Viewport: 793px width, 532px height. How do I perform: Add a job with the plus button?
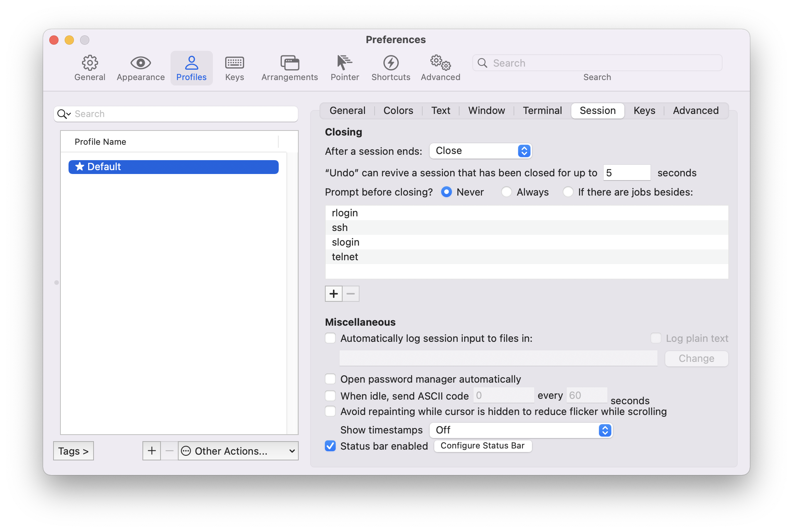tap(333, 294)
